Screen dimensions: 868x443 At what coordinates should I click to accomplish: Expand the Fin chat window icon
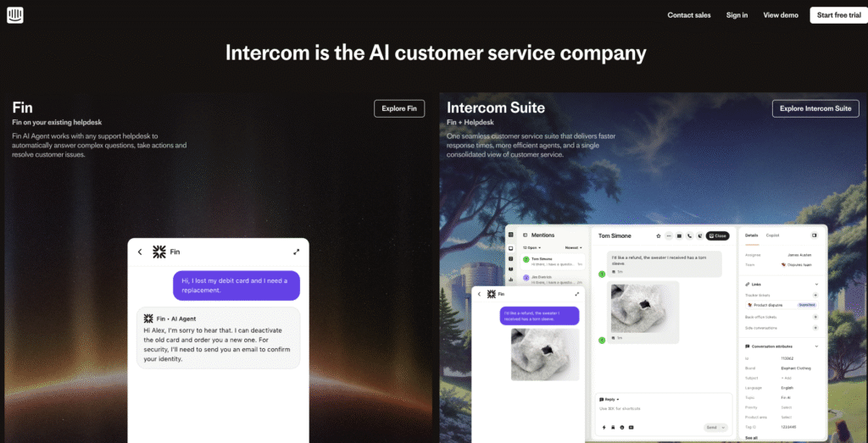(296, 252)
